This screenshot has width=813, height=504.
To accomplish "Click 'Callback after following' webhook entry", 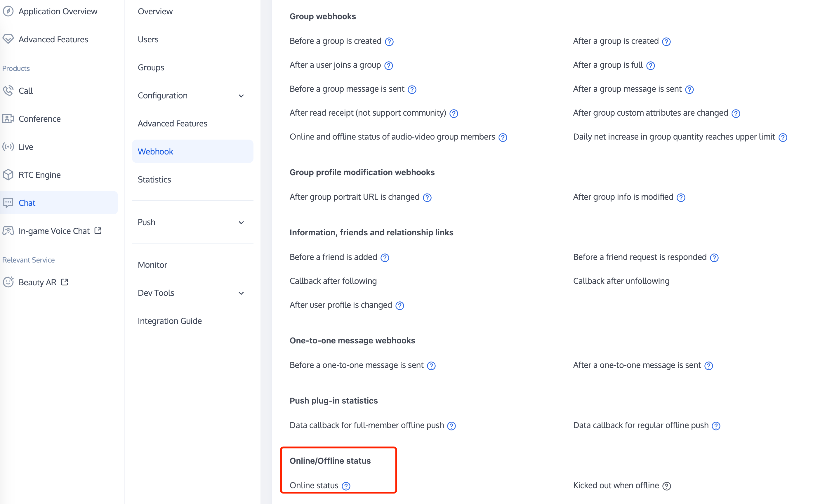I will [333, 281].
